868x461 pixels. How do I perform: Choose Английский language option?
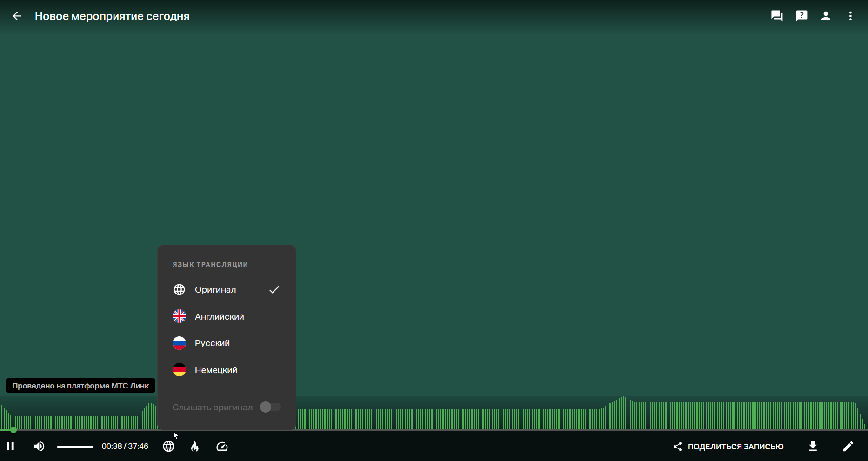227,317
